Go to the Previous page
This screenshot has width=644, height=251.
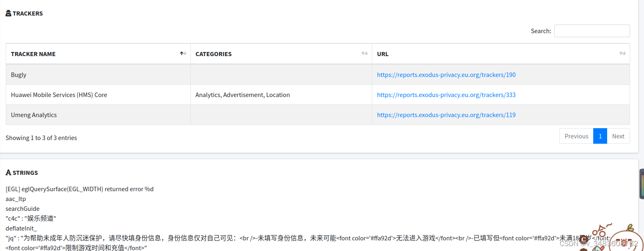pos(576,136)
